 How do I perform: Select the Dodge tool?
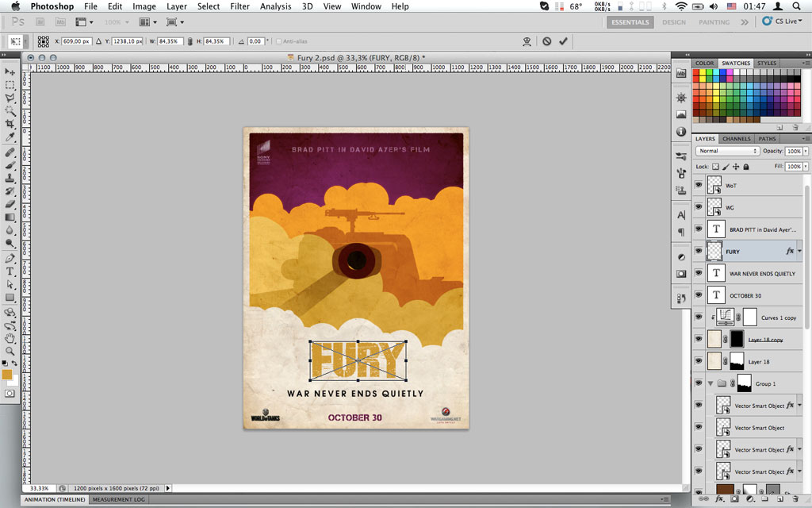point(10,243)
